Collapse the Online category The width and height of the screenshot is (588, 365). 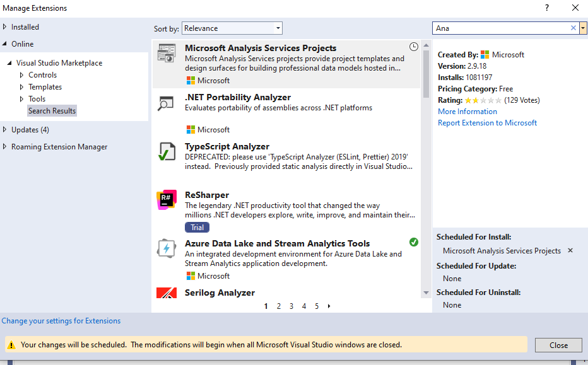[x=4, y=44]
